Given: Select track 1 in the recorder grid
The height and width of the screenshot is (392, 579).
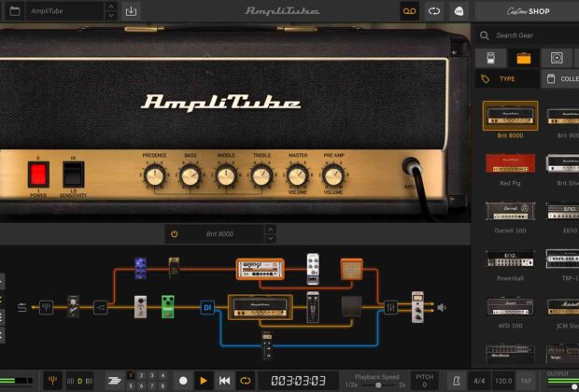Looking at the screenshot, I should 131,375.
